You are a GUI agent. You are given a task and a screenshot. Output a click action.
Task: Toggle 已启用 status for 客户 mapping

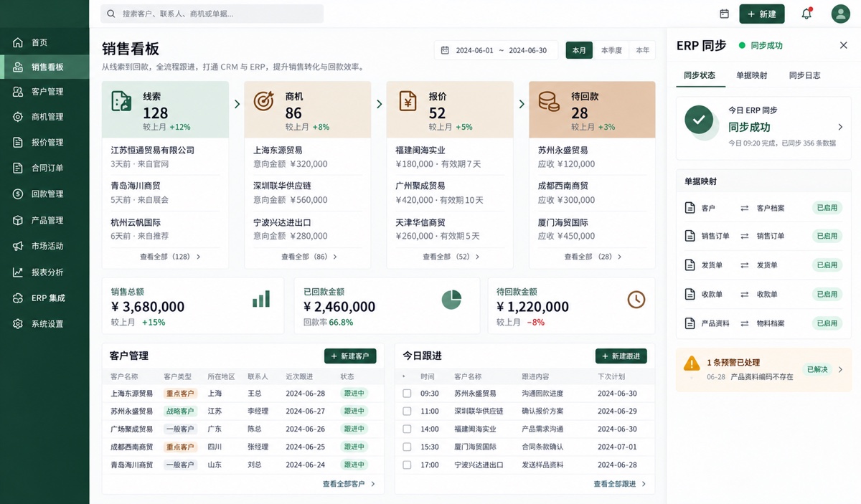pos(827,208)
